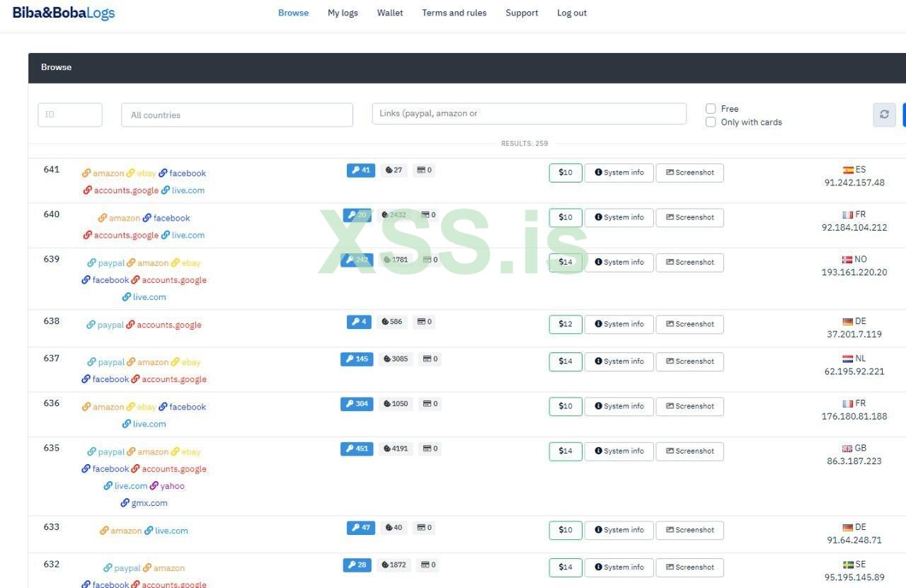Click the France flag icon in row 636
This screenshot has height=588, width=906.
848,403
